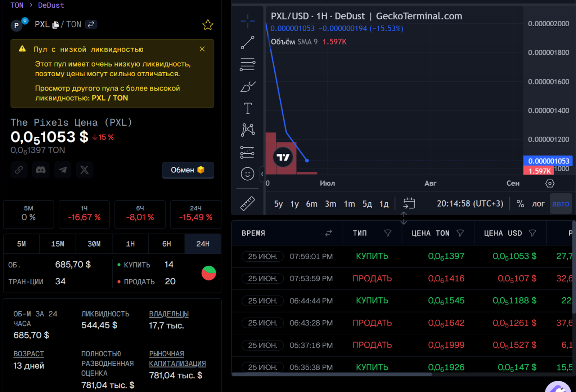Select the text annotation tool
Screen dimensions: 576x392
pos(248,108)
